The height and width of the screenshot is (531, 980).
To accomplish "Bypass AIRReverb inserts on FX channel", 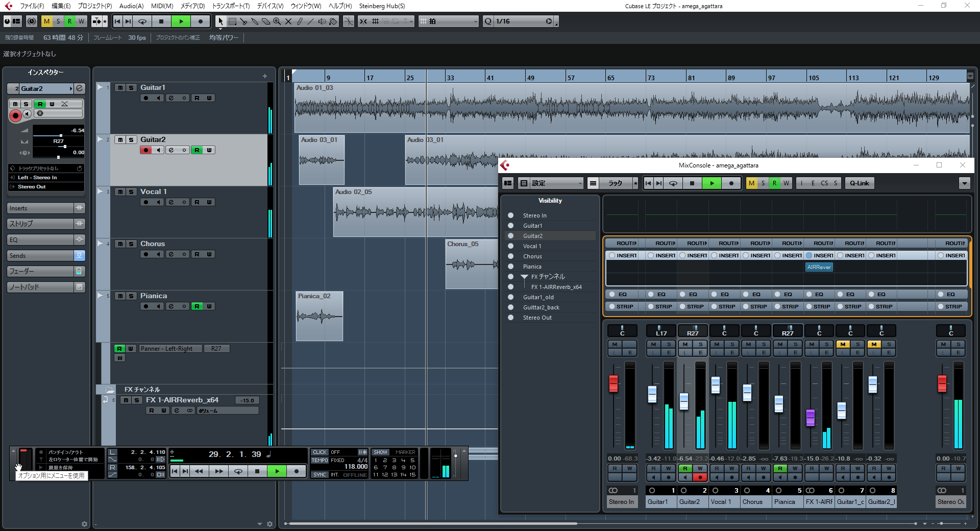I will (x=809, y=255).
